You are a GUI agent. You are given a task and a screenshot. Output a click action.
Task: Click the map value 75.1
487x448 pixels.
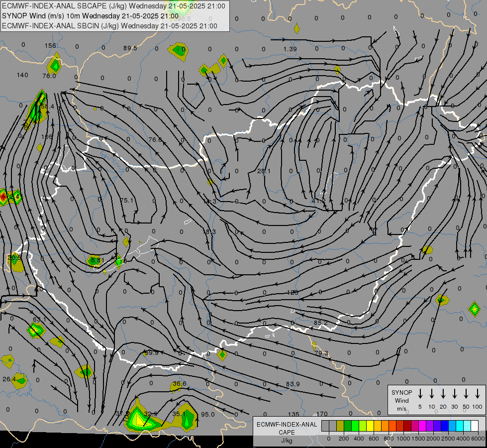126,201
